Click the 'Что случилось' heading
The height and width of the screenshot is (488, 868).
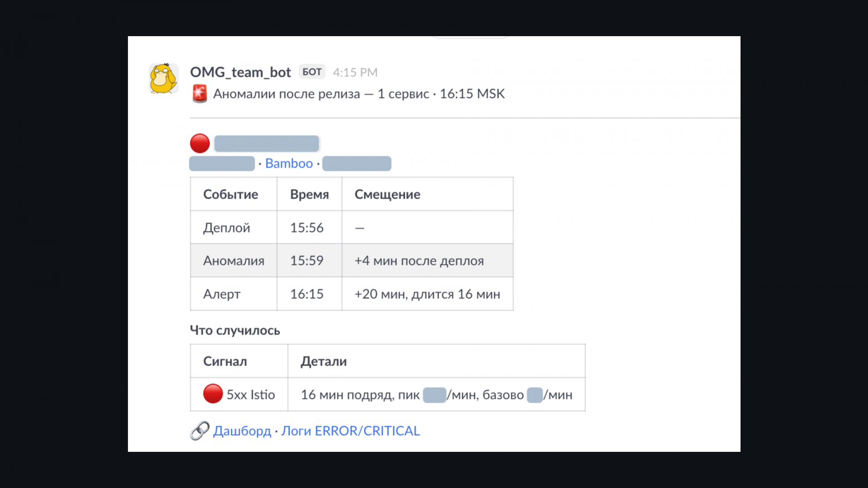point(235,331)
